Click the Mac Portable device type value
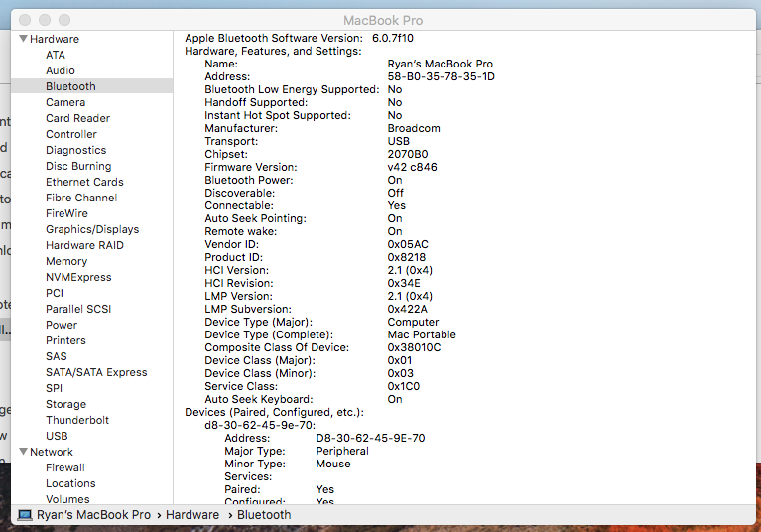761x532 pixels. point(422,334)
